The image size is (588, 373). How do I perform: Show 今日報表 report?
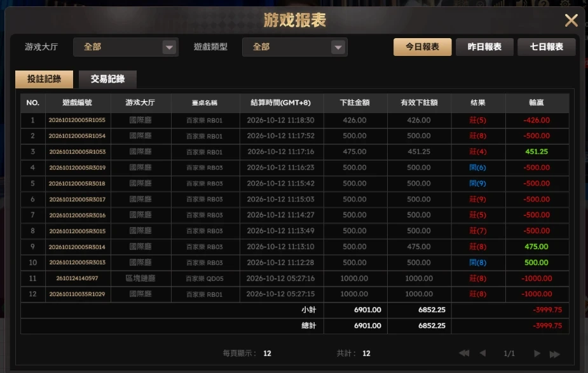(422, 47)
